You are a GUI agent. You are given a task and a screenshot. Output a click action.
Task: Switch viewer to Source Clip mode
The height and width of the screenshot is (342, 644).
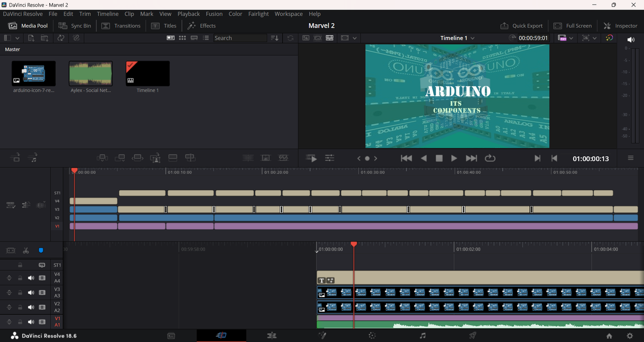click(305, 38)
